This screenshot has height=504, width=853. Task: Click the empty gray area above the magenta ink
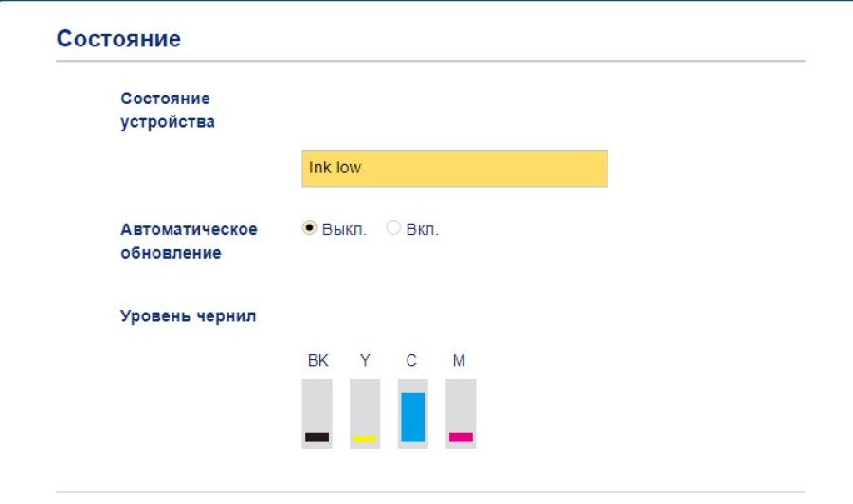461,404
